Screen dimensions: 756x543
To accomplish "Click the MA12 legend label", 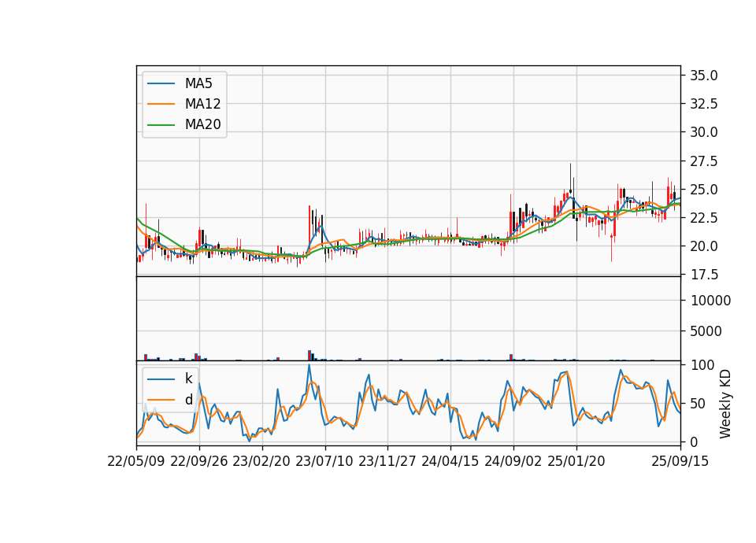I will 202,104.
